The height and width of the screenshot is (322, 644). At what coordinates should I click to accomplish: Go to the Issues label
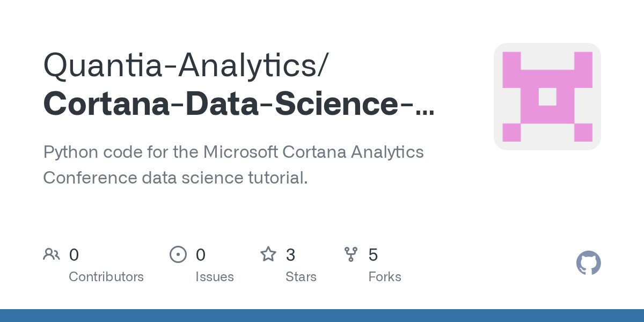tap(215, 277)
